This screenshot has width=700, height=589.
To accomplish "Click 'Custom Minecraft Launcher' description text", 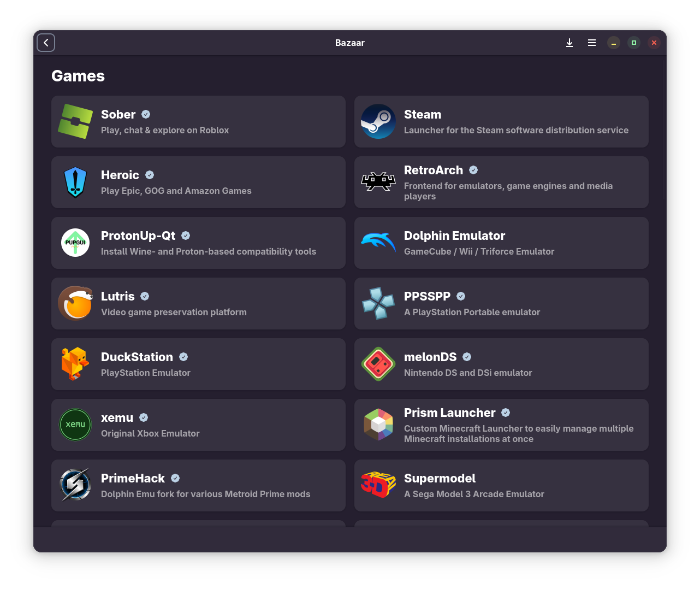I will (x=519, y=433).
